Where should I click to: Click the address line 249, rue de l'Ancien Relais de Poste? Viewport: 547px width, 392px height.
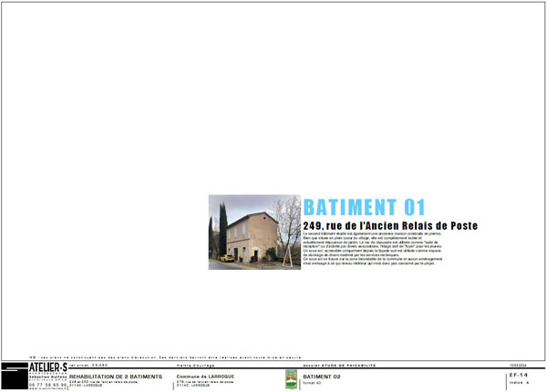pyautogui.click(x=390, y=225)
